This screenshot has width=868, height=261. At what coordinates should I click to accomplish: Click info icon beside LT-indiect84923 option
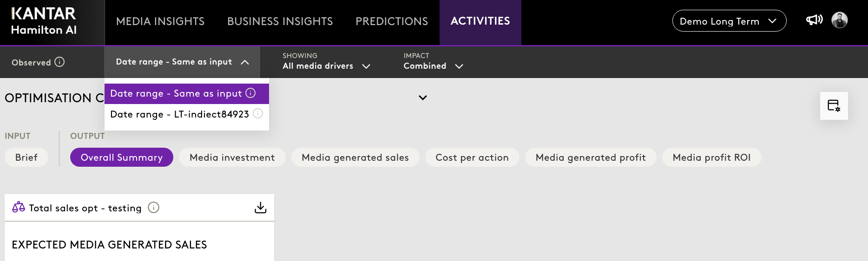pos(258,113)
